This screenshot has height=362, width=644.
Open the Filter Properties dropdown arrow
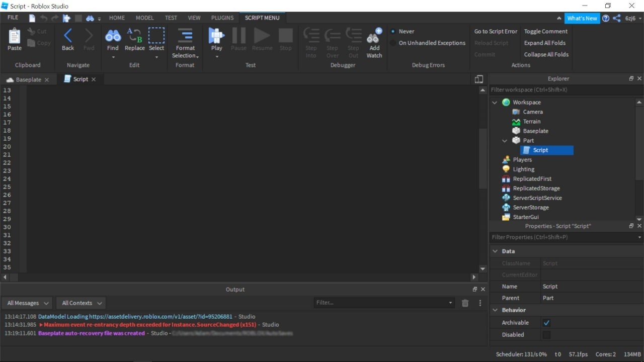[639, 237]
